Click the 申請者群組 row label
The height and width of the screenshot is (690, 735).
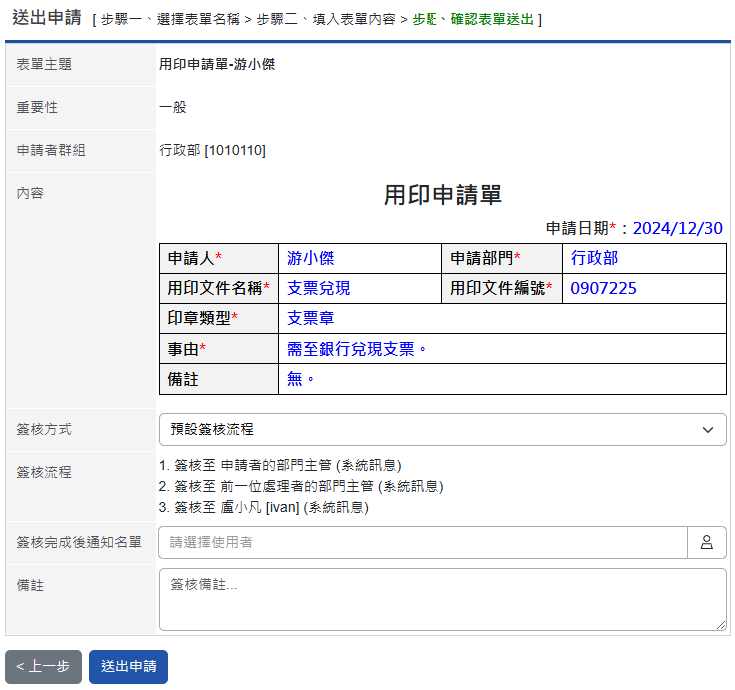tap(51, 150)
